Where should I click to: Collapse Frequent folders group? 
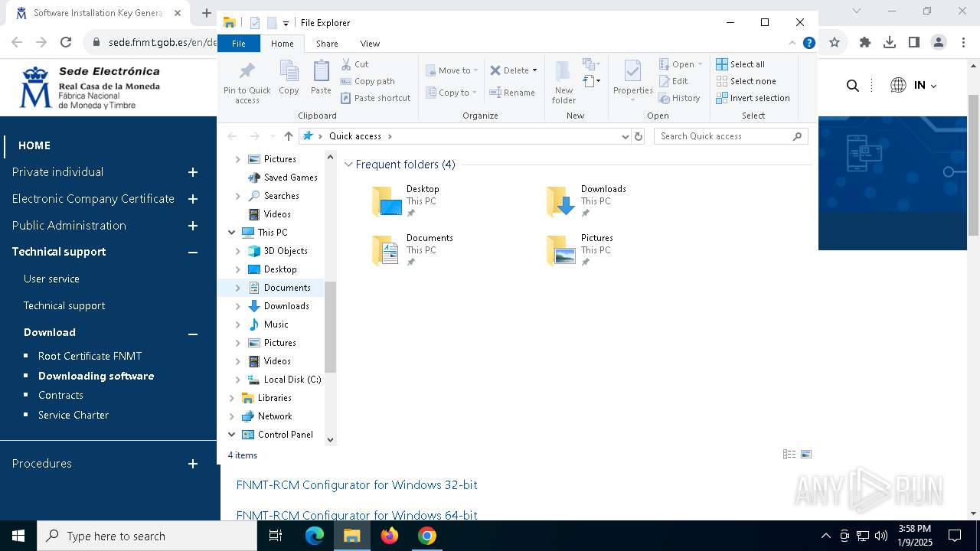pyautogui.click(x=349, y=165)
